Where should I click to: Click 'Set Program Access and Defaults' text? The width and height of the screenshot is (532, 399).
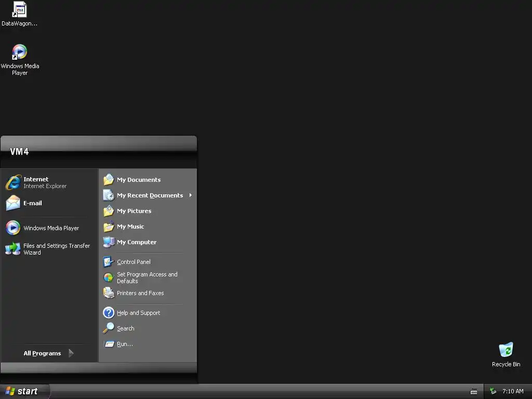147,277
